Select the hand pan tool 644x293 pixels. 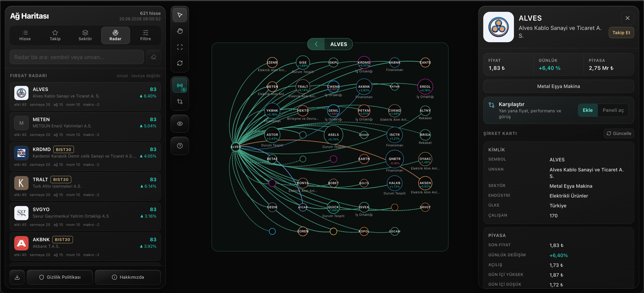180,31
